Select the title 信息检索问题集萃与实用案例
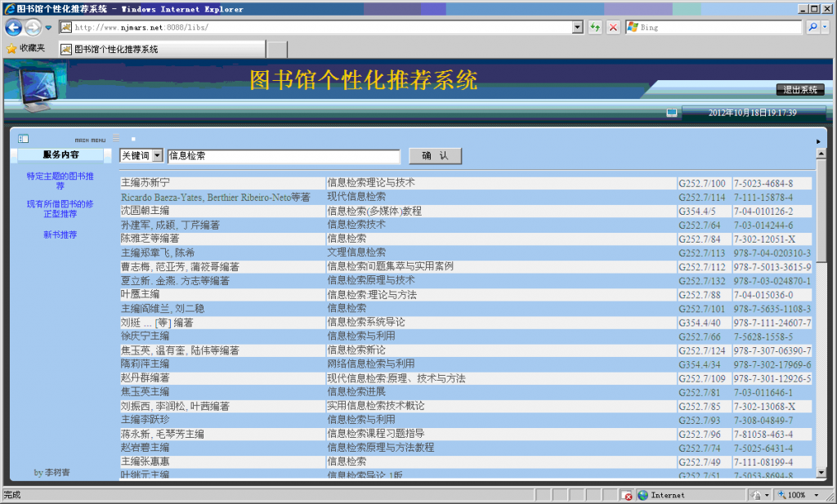837x504 pixels. click(x=390, y=266)
